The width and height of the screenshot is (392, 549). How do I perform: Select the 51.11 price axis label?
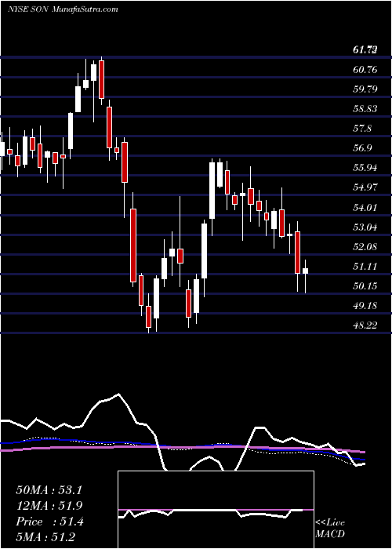pyautogui.click(x=365, y=267)
